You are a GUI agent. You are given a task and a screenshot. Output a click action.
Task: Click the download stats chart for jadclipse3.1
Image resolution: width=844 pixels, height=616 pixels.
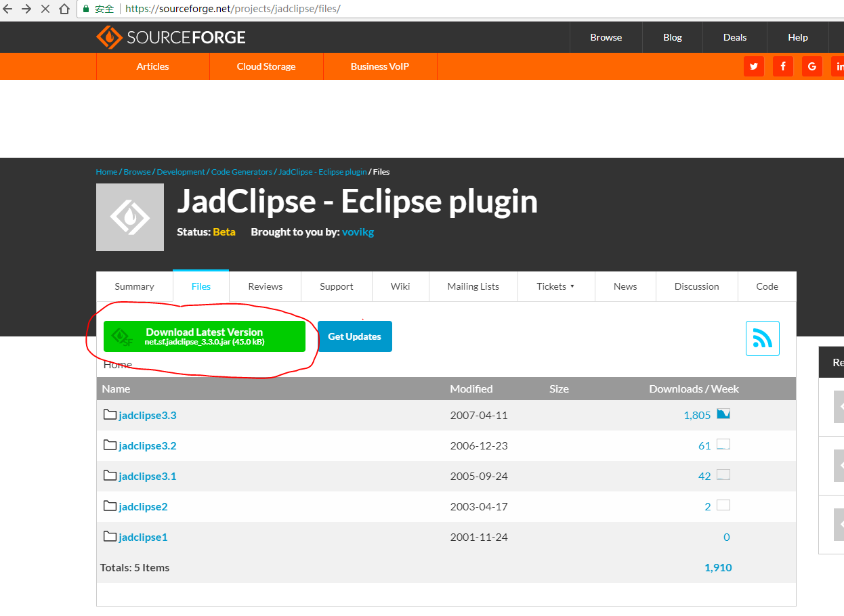723,475
